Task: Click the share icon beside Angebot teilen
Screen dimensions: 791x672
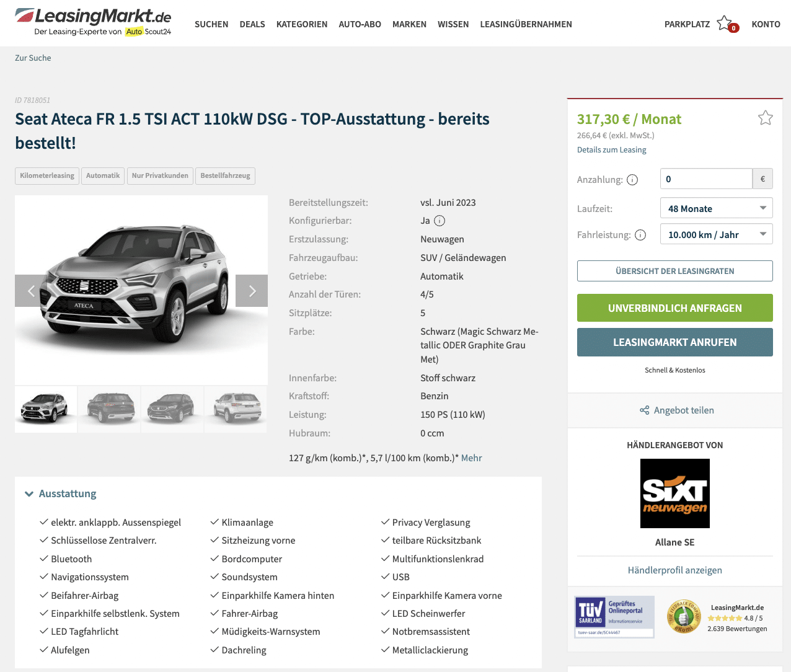Action: 645,410
